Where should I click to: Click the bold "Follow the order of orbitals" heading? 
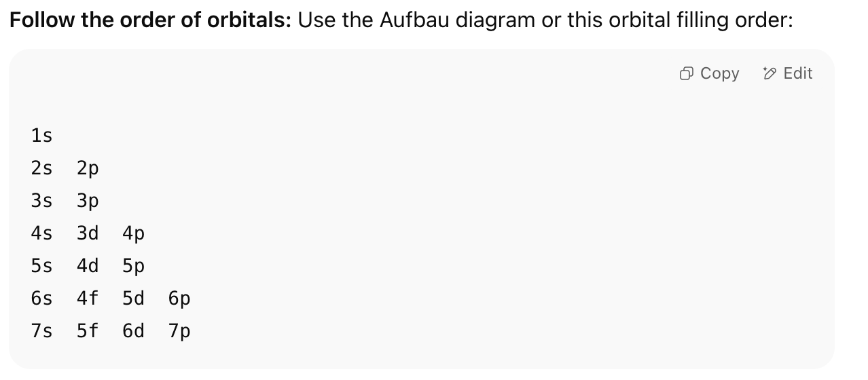click(x=150, y=20)
